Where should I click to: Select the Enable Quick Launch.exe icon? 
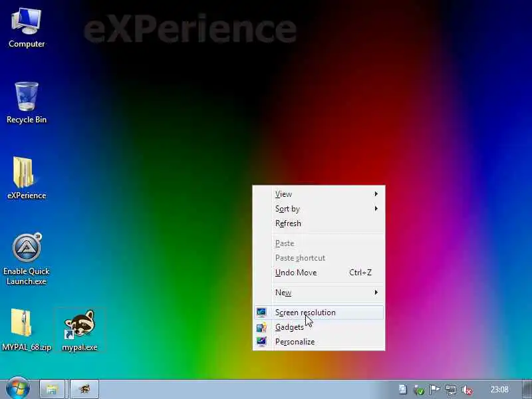click(27, 259)
